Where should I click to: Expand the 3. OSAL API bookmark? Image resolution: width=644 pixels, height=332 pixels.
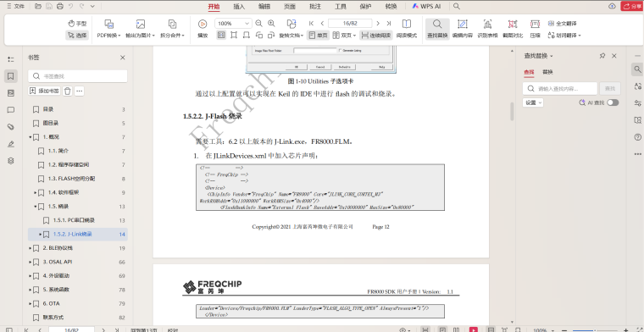coord(30,262)
